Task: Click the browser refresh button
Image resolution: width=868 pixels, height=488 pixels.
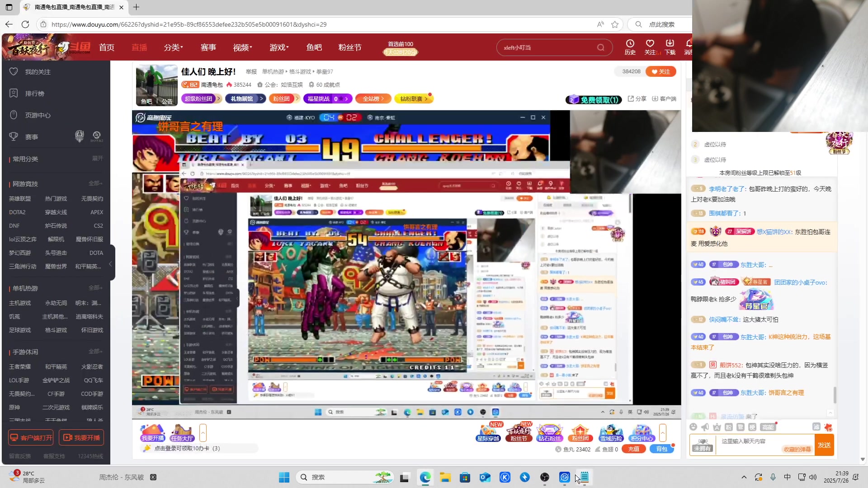Action: point(25,24)
